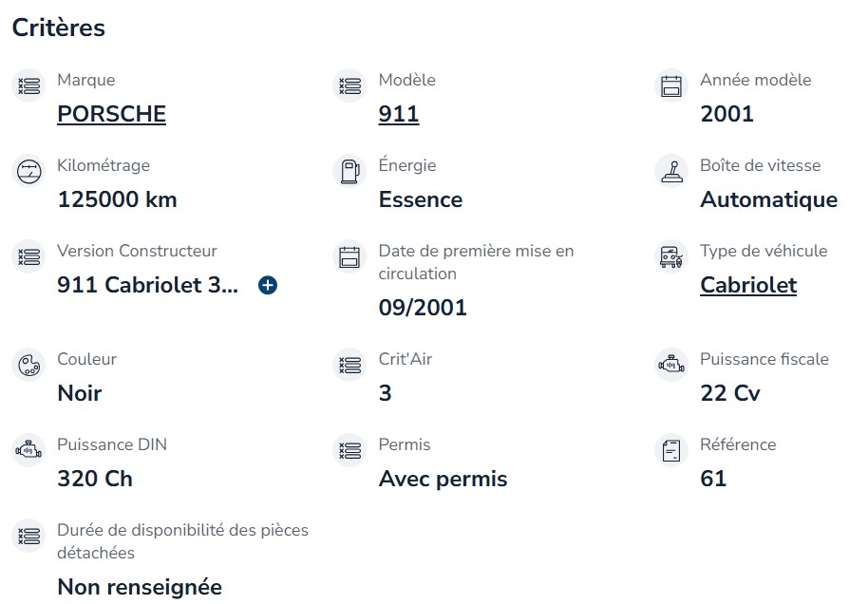
Task: Click the list icon beside Crit'Air
Action: point(349,365)
